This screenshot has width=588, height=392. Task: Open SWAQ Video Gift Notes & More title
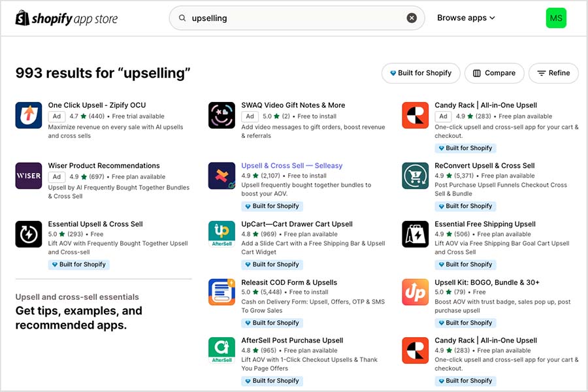[293, 105]
